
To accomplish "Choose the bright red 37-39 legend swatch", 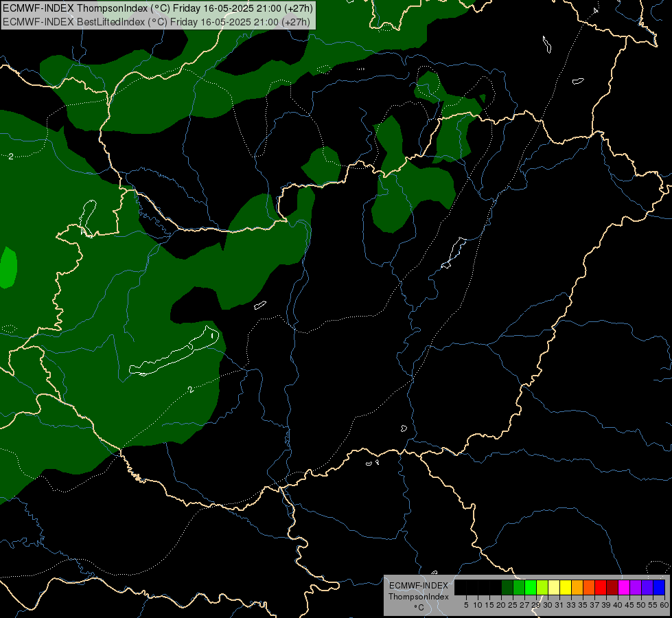I will [x=601, y=587].
